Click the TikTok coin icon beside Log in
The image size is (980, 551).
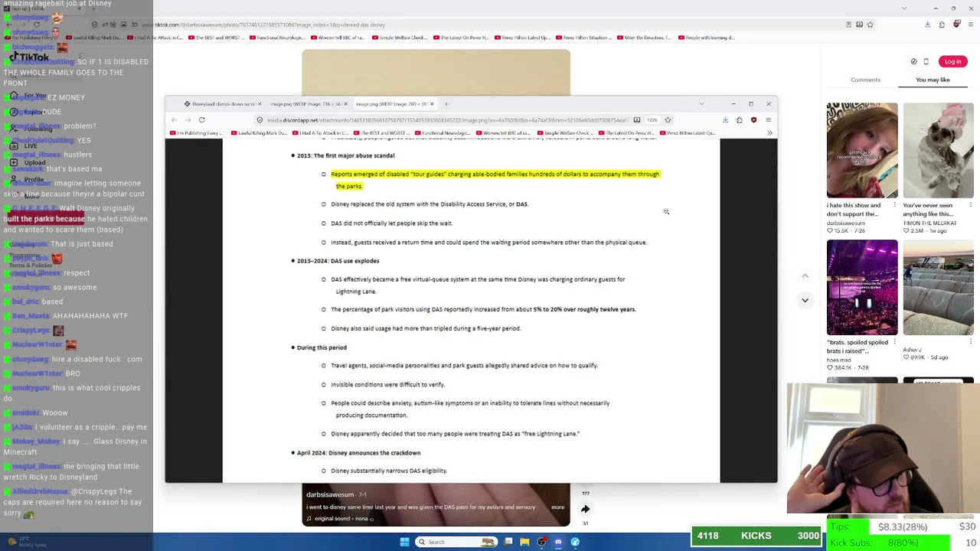913,62
